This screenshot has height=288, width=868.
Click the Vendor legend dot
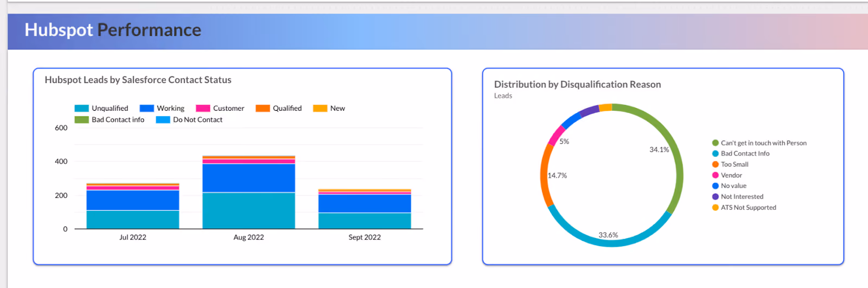pyautogui.click(x=716, y=175)
